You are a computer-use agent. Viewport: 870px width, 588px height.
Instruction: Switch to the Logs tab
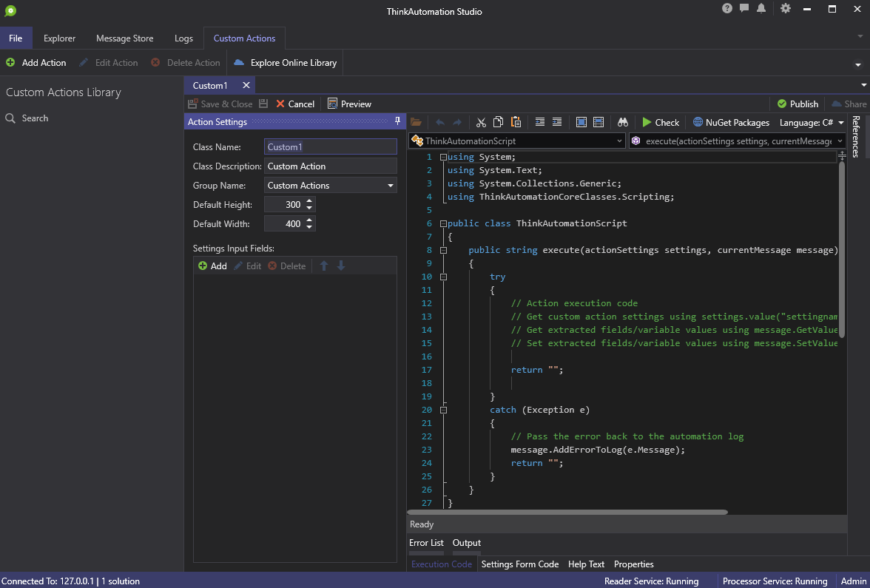(183, 38)
